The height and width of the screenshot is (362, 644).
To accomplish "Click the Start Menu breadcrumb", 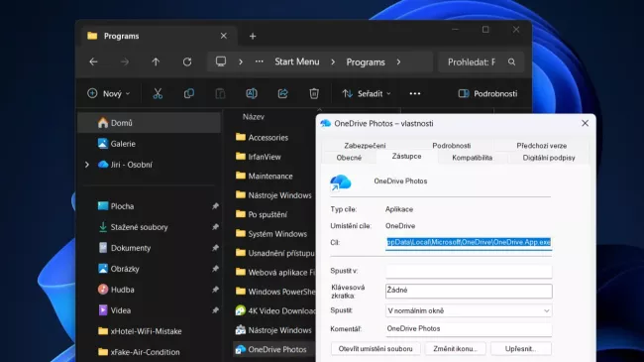I will [297, 61].
